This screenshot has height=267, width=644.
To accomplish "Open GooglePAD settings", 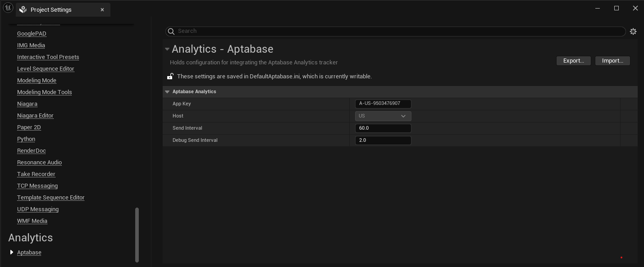I will point(32,34).
